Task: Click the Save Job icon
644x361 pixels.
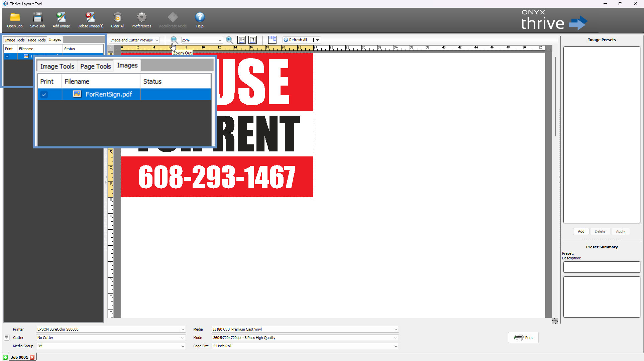Action: click(37, 17)
